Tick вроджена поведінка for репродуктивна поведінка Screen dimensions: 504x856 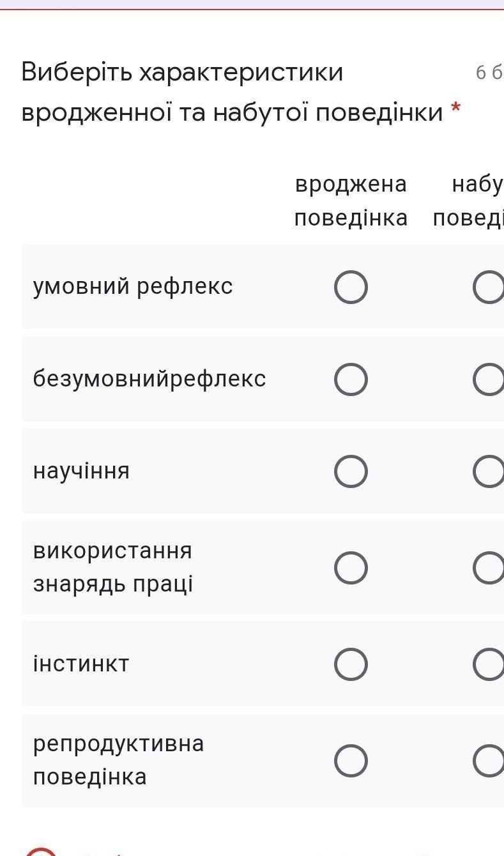pos(351,761)
